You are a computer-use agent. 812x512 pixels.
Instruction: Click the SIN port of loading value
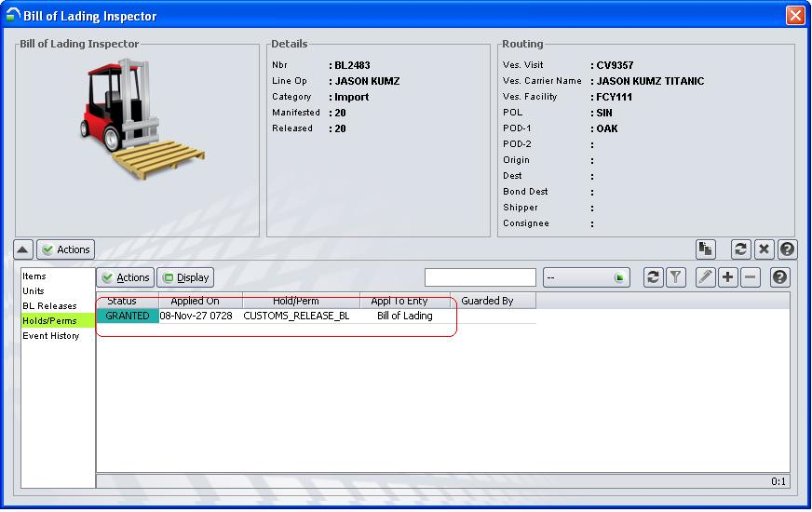[x=604, y=113]
